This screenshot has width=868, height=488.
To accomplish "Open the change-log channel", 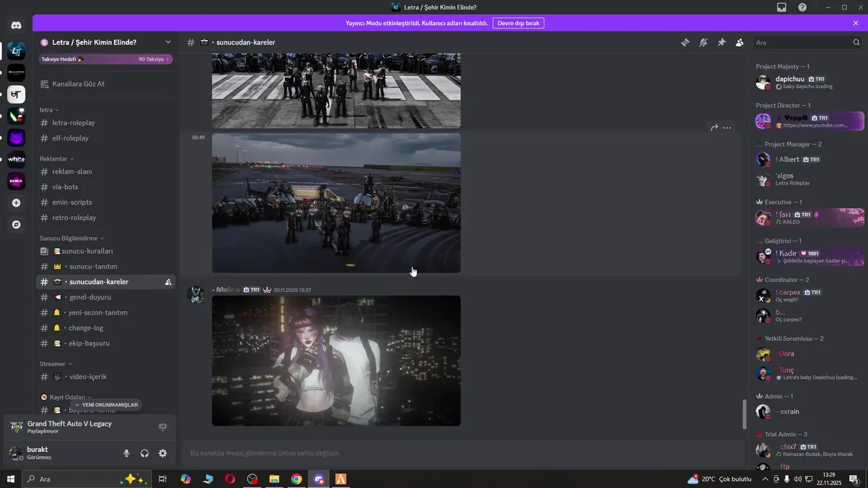I will tap(106, 328).
